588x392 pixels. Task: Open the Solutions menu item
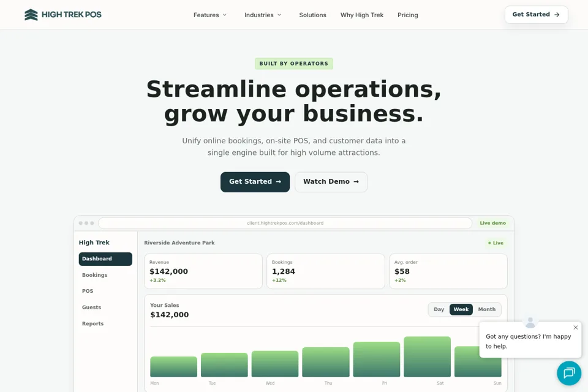312,15
